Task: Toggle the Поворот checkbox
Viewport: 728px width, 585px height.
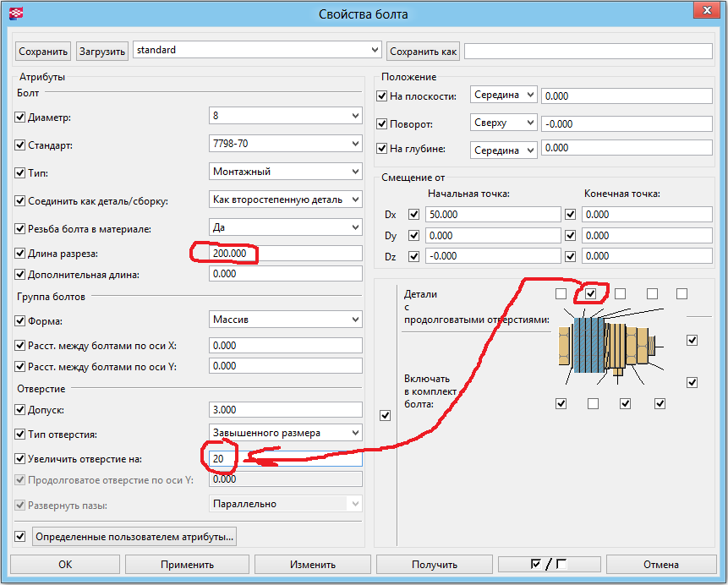Action: point(382,124)
